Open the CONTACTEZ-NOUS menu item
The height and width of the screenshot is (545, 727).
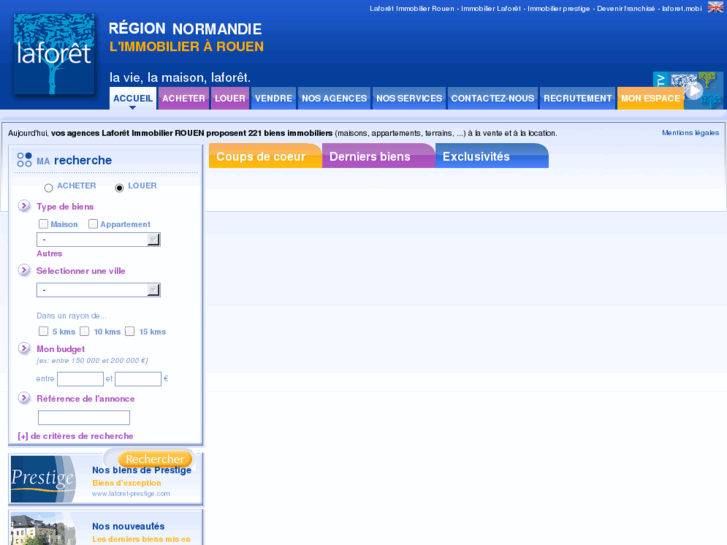(x=493, y=98)
